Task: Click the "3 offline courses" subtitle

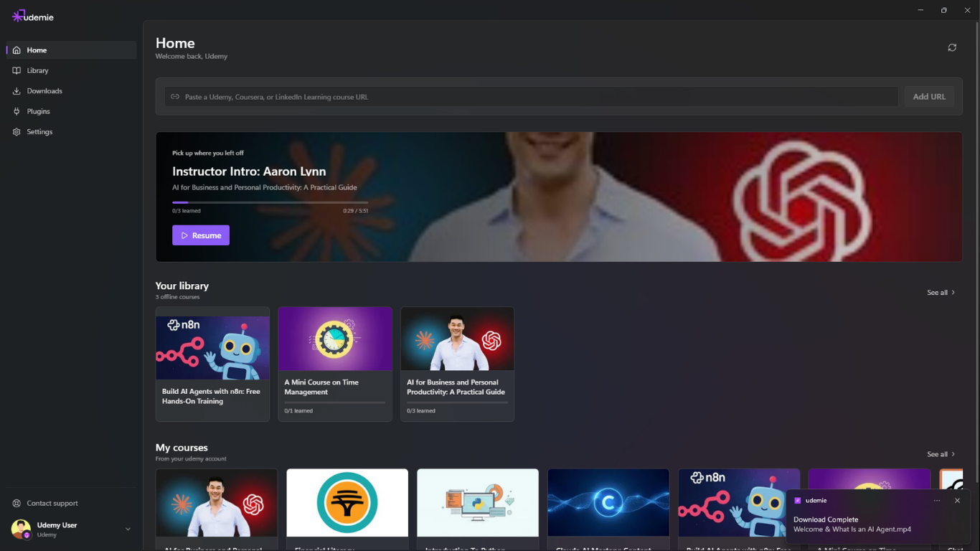Action: 178,297
